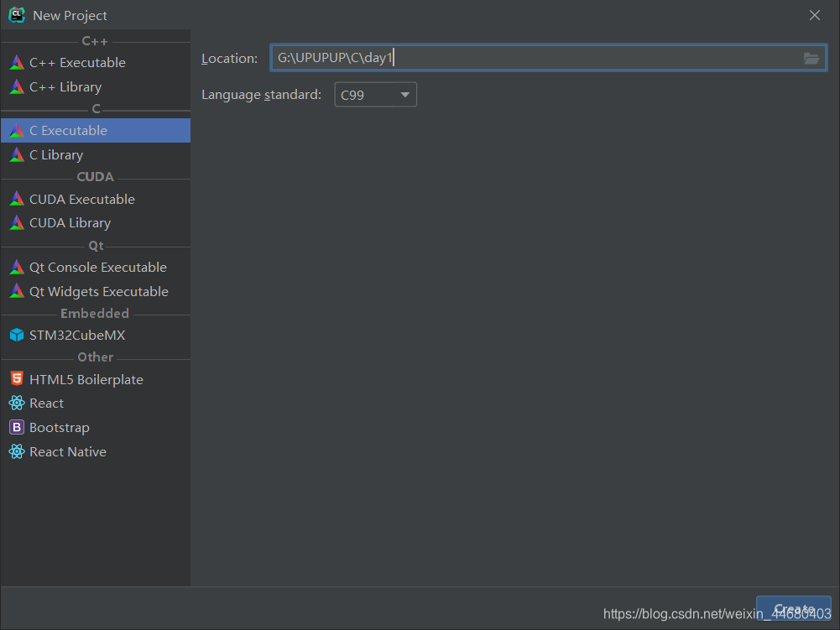
Task: Select the React project type
Action: click(x=44, y=403)
